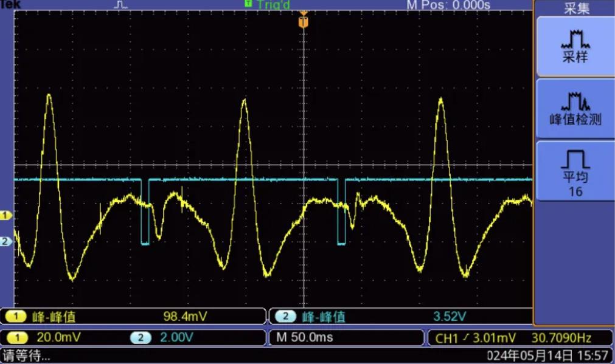Click the average mode pulse icon
This screenshot has width=615, height=364.
click(575, 159)
